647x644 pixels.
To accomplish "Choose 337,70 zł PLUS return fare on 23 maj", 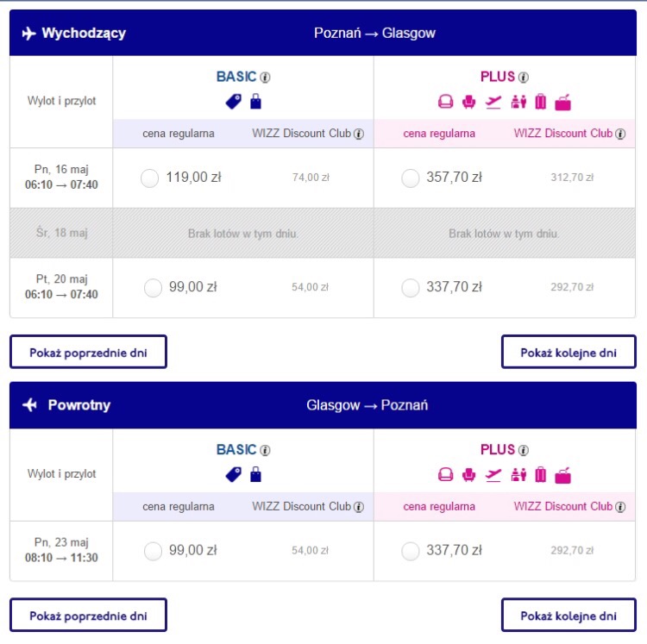I will click(x=411, y=551).
